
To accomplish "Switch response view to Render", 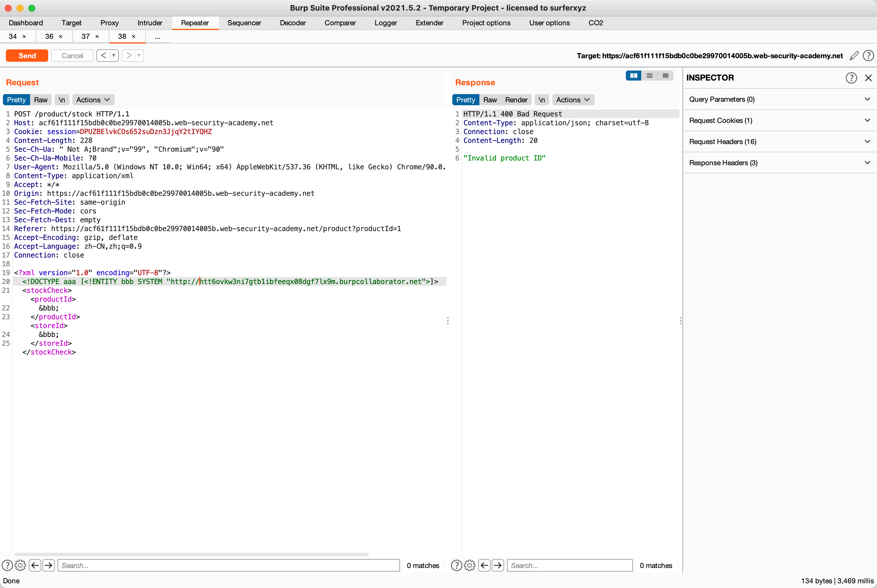I will click(x=516, y=100).
